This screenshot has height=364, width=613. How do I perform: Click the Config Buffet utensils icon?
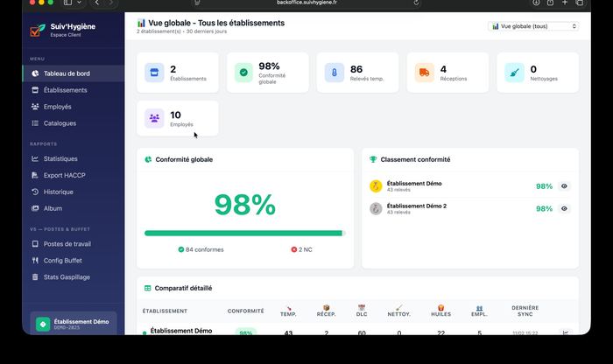pos(35,260)
